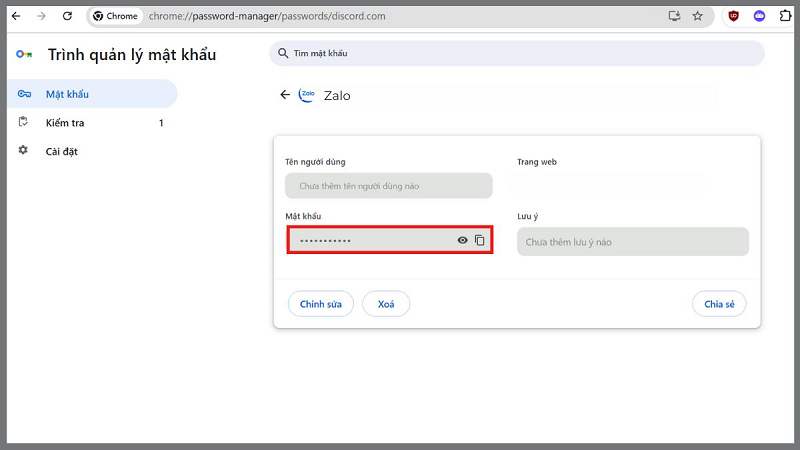
Task: Go back using arrow beside Zalo
Action: pyautogui.click(x=285, y=95)
